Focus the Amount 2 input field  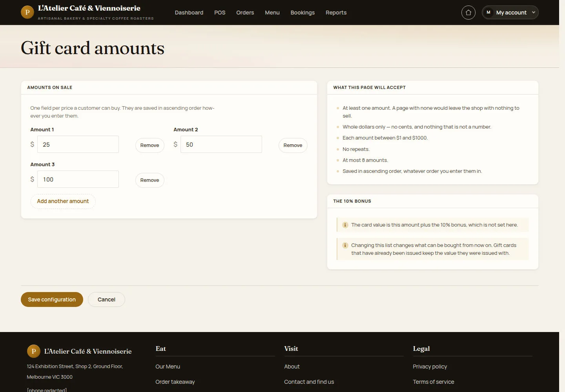pos(221,144)
